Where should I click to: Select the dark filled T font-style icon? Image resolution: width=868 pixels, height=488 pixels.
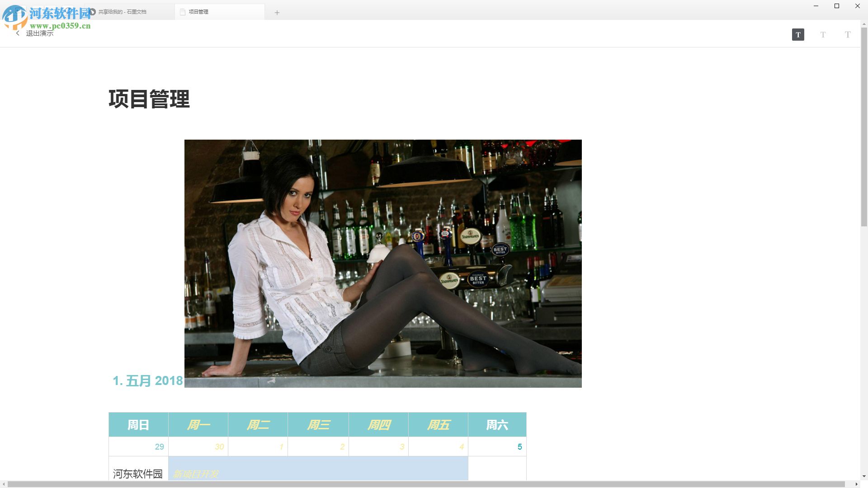798,34
